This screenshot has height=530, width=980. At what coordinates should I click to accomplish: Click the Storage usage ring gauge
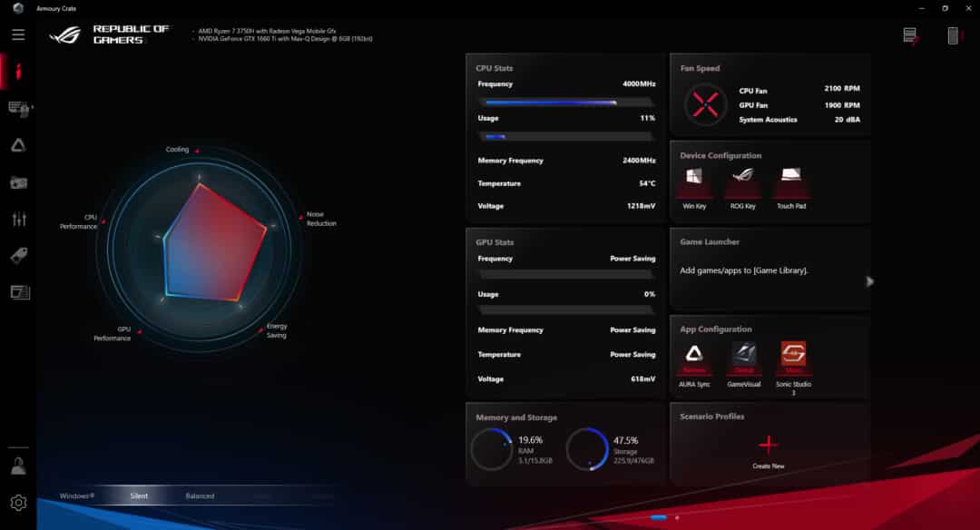click(587, 448)
